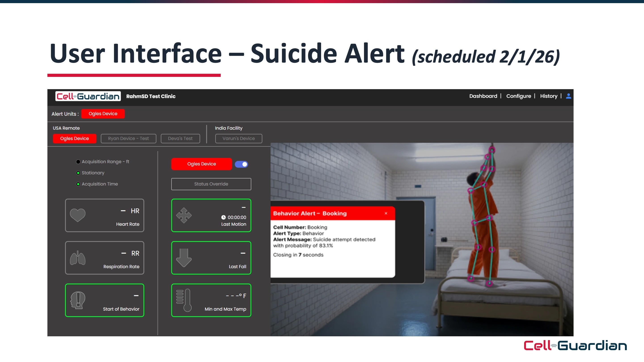The height and width of the screenshot is (362, 644).
Task: Open the Configure menu item
Action: point(519,96)
